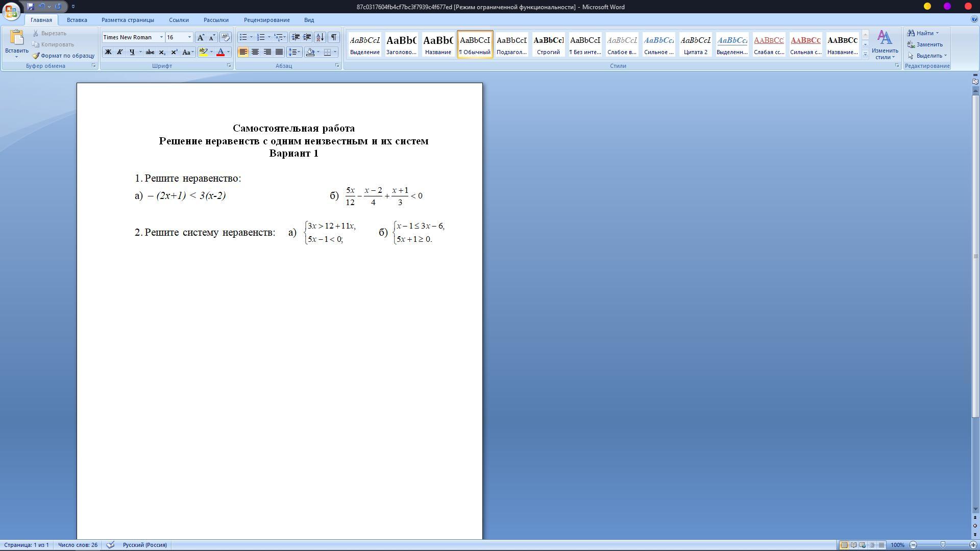
Task: Click the superscript button
Action: (x=174, y=52)
